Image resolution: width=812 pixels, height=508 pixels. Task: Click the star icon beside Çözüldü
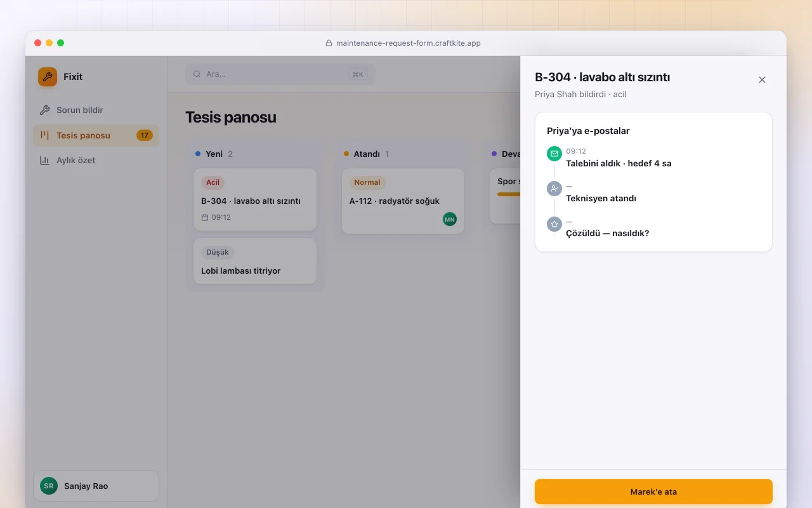point(554,224)
